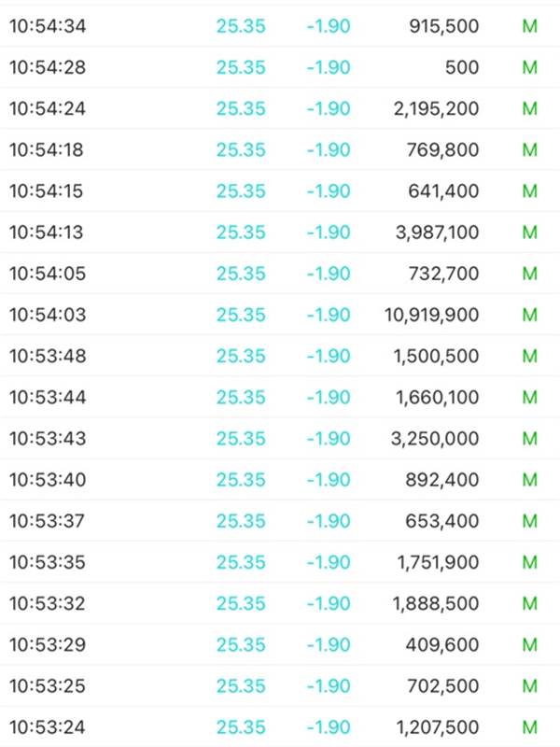Click the -1.90 change at 10:53:48

coord(329,356)
